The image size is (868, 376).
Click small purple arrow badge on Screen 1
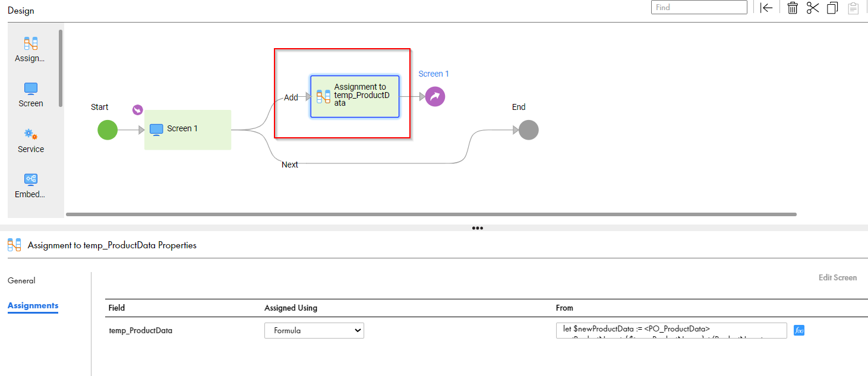[x=137, y=110]
